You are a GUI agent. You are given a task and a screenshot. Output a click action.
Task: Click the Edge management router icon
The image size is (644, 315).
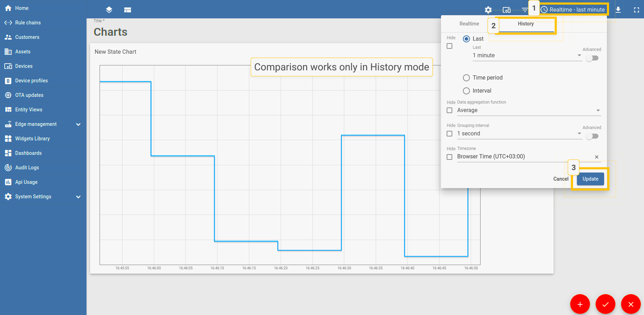pos(8,124)
